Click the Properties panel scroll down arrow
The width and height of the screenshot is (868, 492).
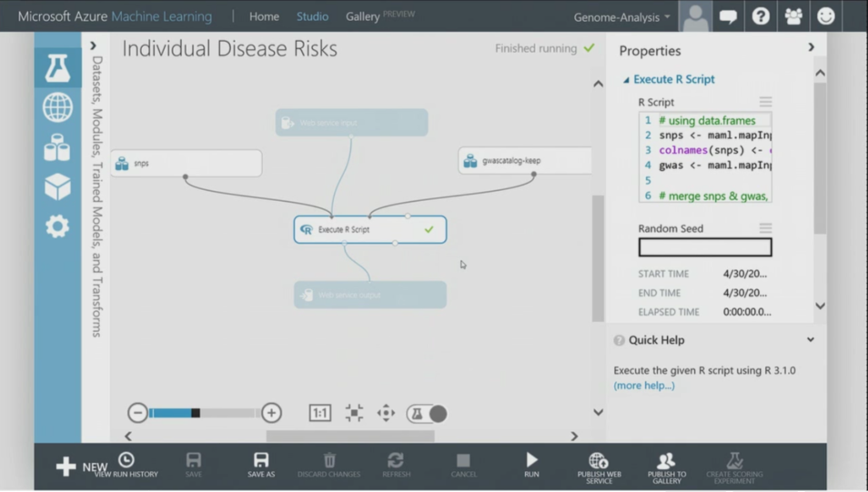[x=820, y=306]
